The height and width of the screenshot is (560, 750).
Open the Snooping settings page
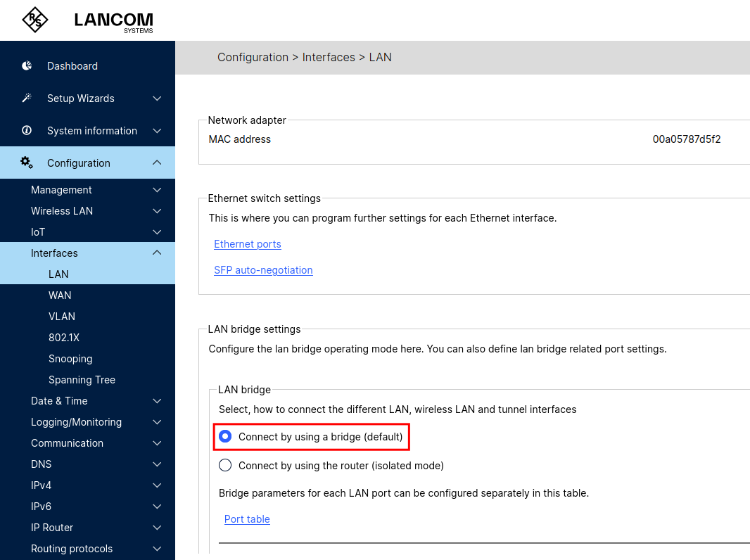tap(70, 359)
